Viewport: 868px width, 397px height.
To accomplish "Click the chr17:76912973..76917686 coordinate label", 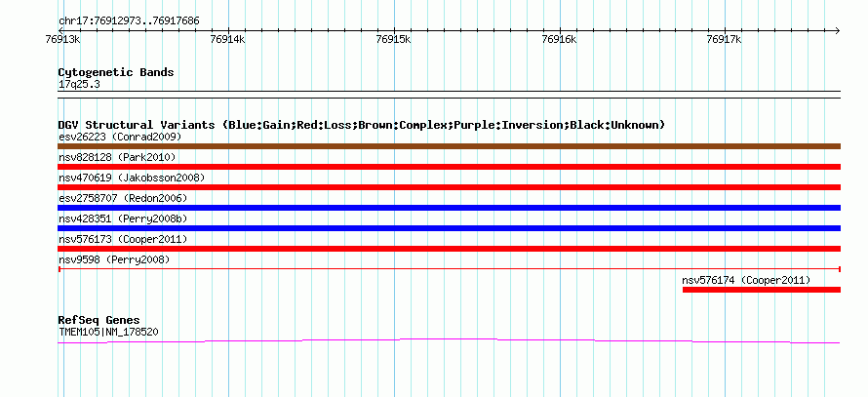I will [x=129, y=21].
